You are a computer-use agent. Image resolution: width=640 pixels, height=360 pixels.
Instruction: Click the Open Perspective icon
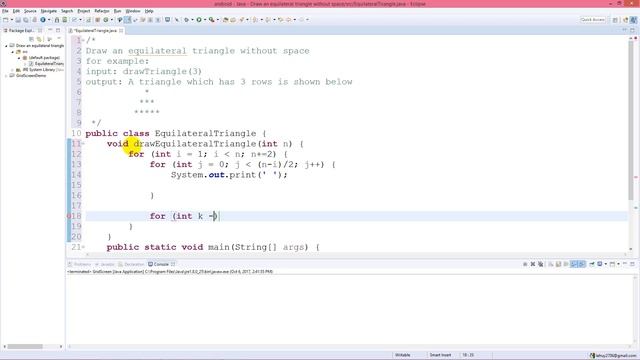[615, 20]
